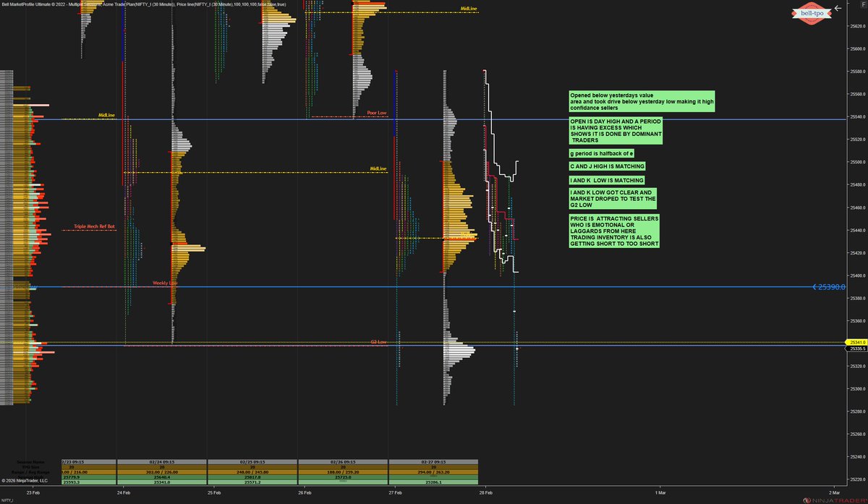Screen dimensions: 868x504
Task: Click the '188.00 / 259.20' range cell
Action: coord(343,472)
